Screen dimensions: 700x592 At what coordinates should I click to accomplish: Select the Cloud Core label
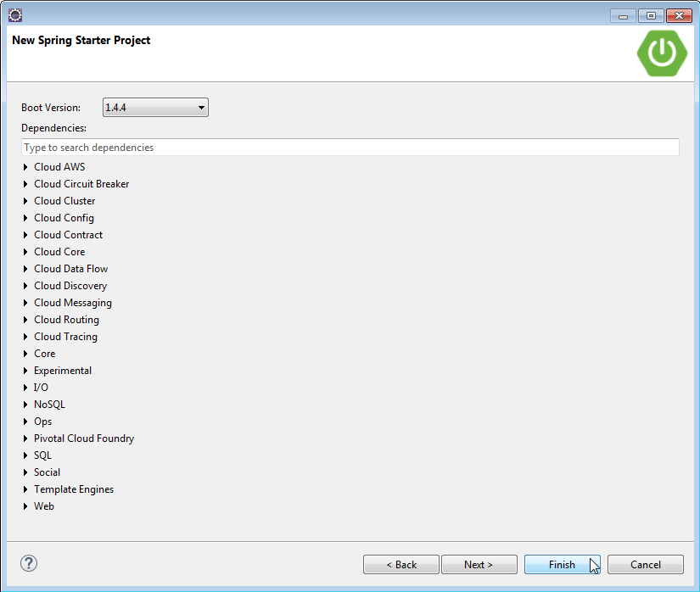pos(59,252)
